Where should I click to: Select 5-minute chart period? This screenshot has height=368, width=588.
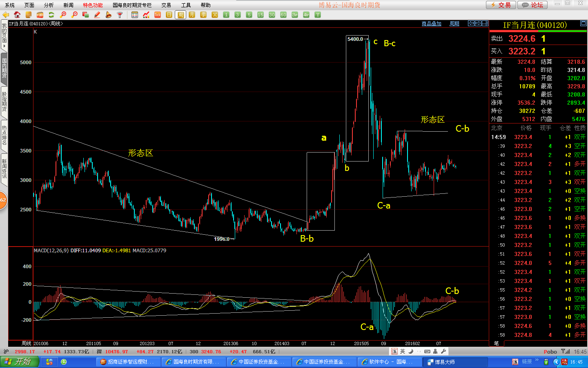pos(249,15)
